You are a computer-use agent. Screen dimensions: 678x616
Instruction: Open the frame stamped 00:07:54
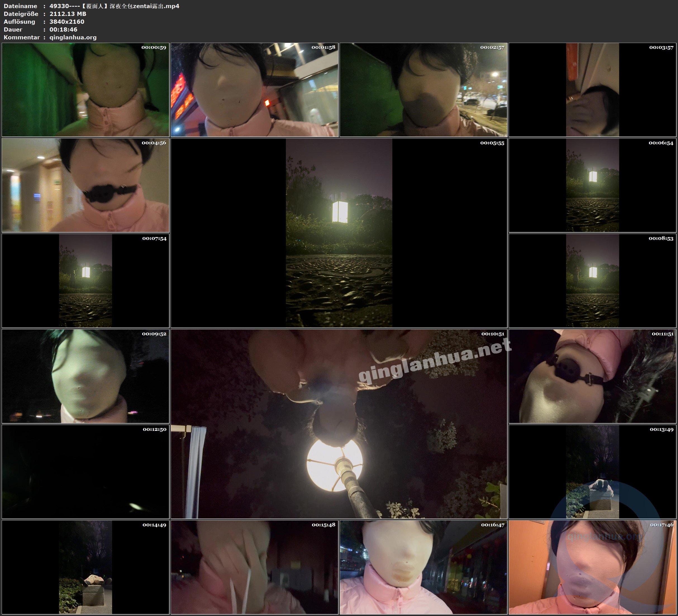[x=85, y=281]
